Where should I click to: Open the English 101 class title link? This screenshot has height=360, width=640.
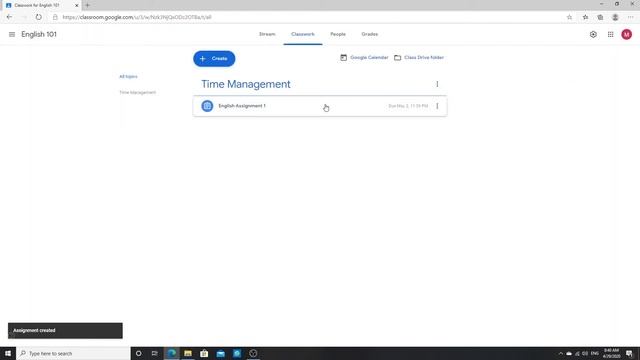[39, 34]
